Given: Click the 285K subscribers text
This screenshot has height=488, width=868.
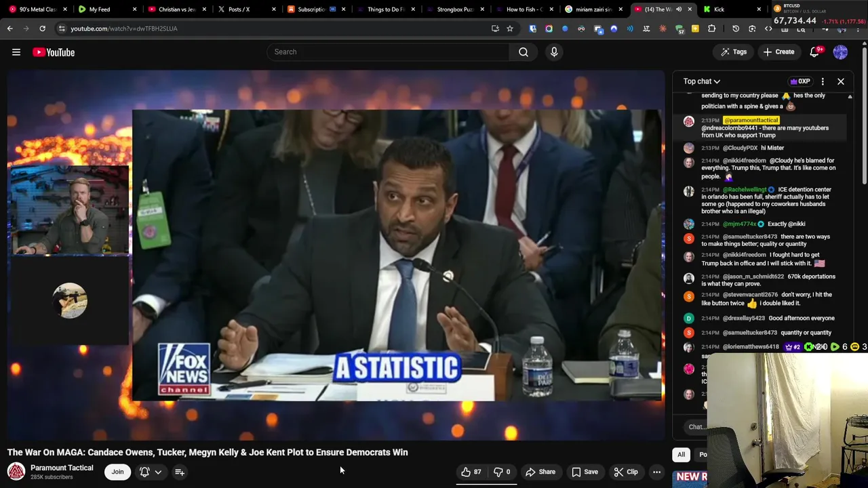Looking at the screenshot, I should (x=52, y=477).
